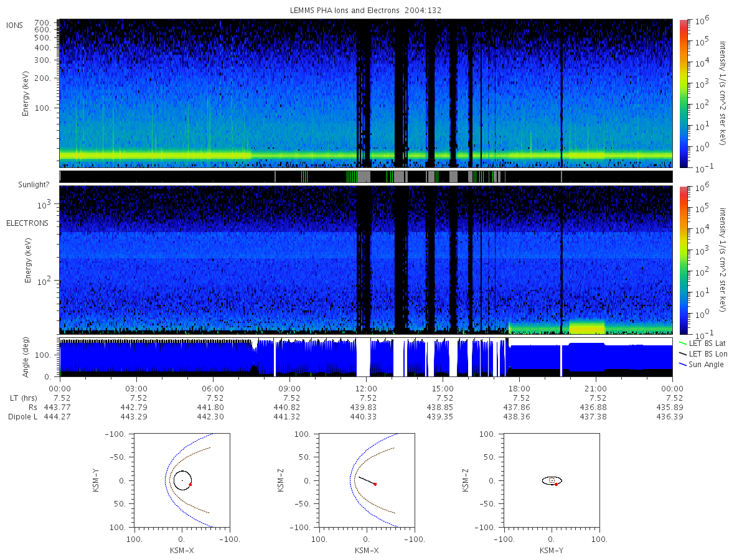Viewport: 747px width, 560px height.
Task: Click the red position marker in KSM-X/KSM-Y plot
Action: [x=190, y=484]
